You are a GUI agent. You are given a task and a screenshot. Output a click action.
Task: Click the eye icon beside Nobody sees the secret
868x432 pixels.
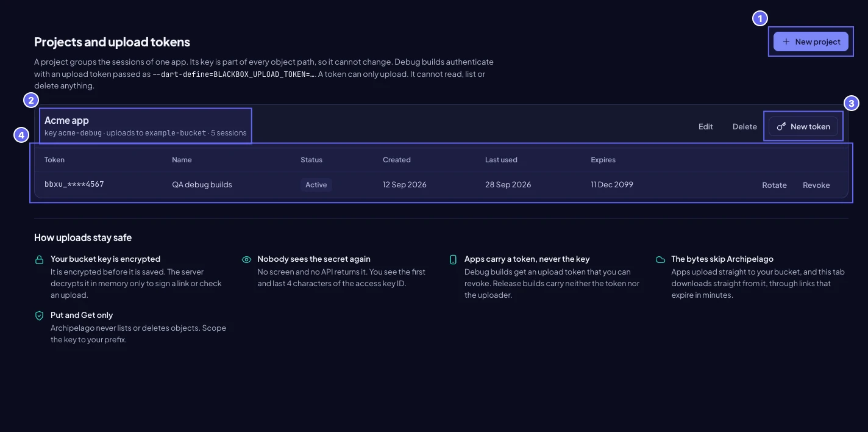[246, 259]
